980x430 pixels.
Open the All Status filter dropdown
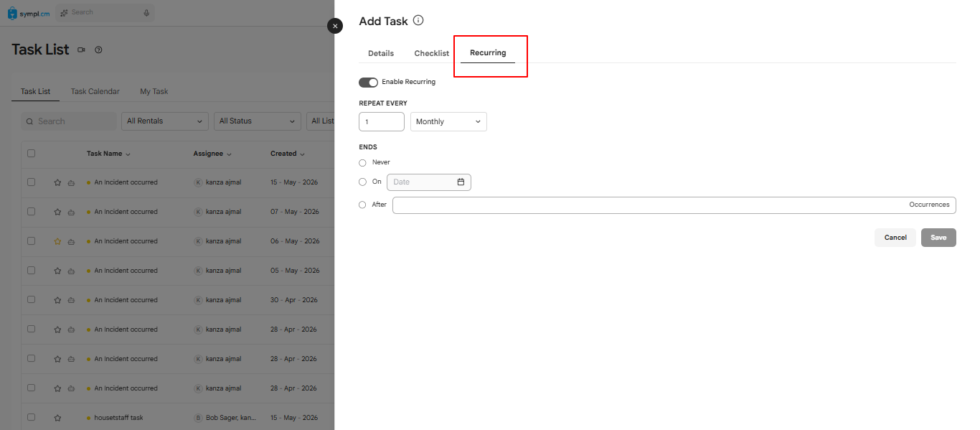click(258, 121)
